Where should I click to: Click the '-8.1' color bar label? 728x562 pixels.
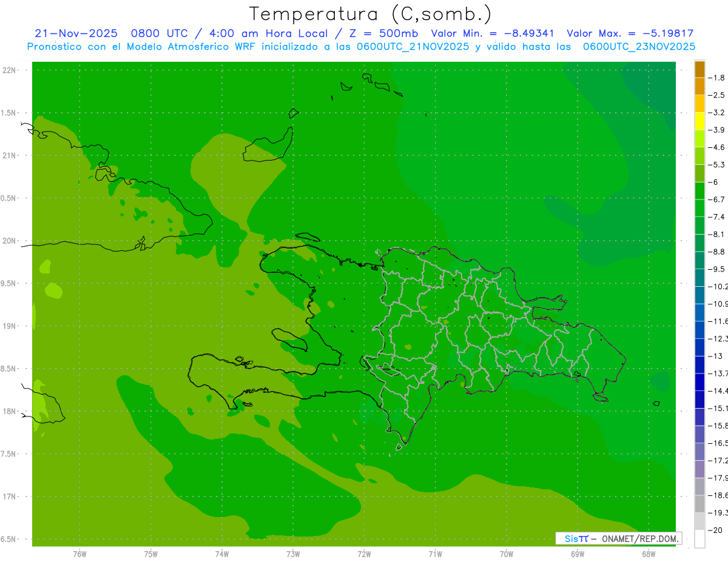pos(716,234)
